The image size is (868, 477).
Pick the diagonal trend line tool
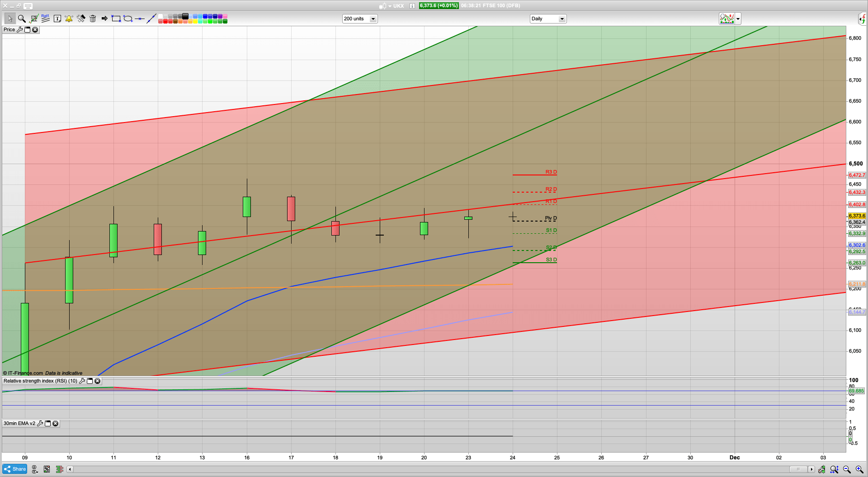[151, 19]
